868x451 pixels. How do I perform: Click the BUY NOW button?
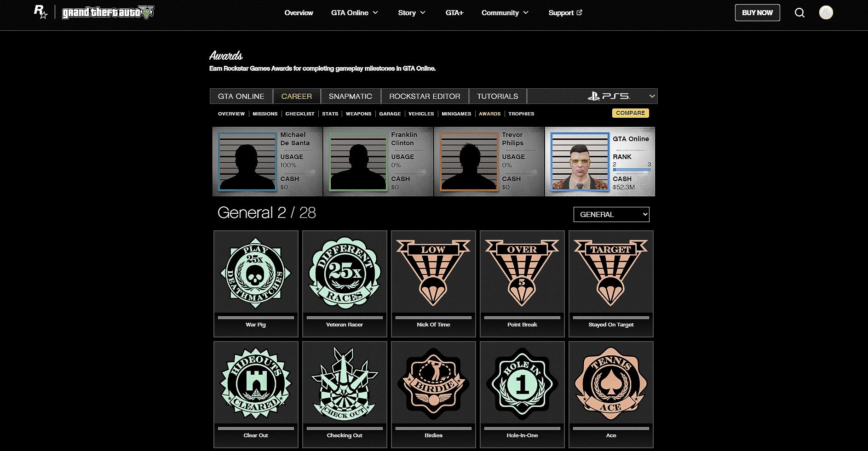(x=757, y=12)
